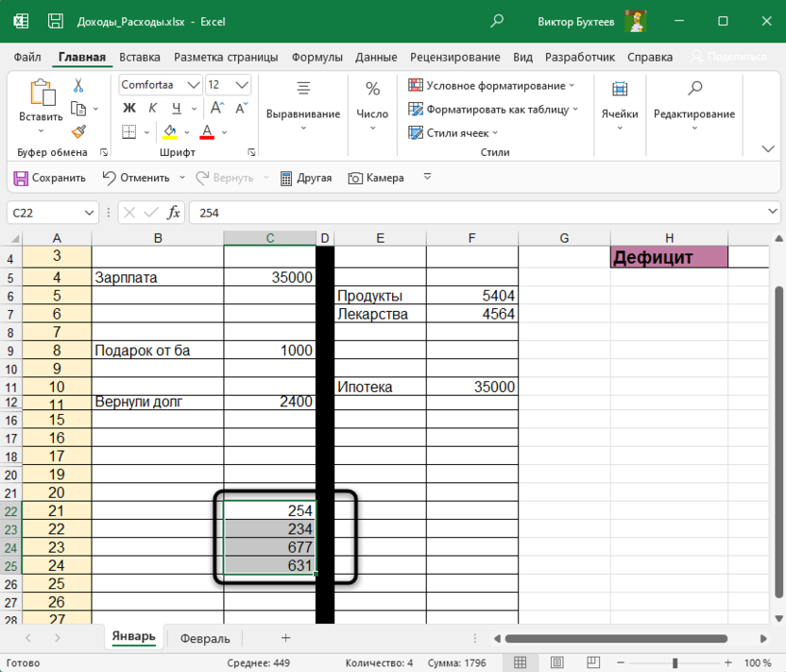786x672 pixels.
Task: Switch to the Февраль sheet tab
Action: pos(205,638)
